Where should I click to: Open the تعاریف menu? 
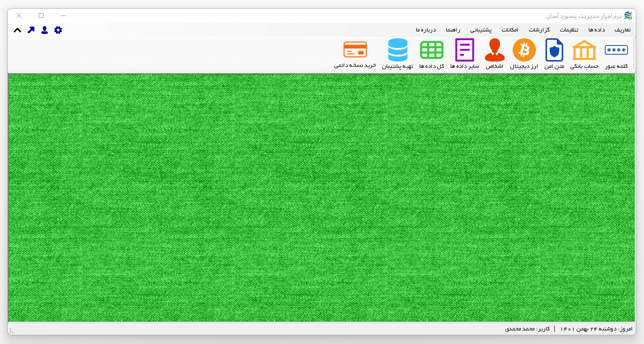623,30
